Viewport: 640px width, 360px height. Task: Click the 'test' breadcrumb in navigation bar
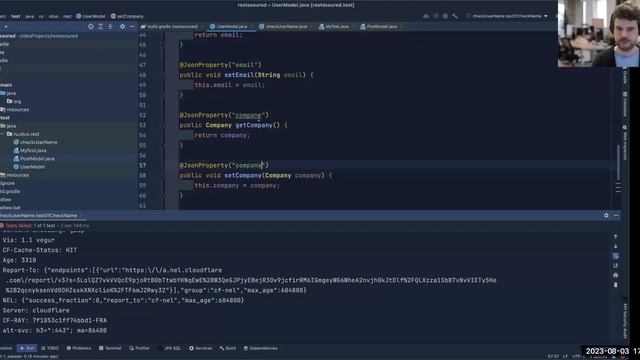16,16
